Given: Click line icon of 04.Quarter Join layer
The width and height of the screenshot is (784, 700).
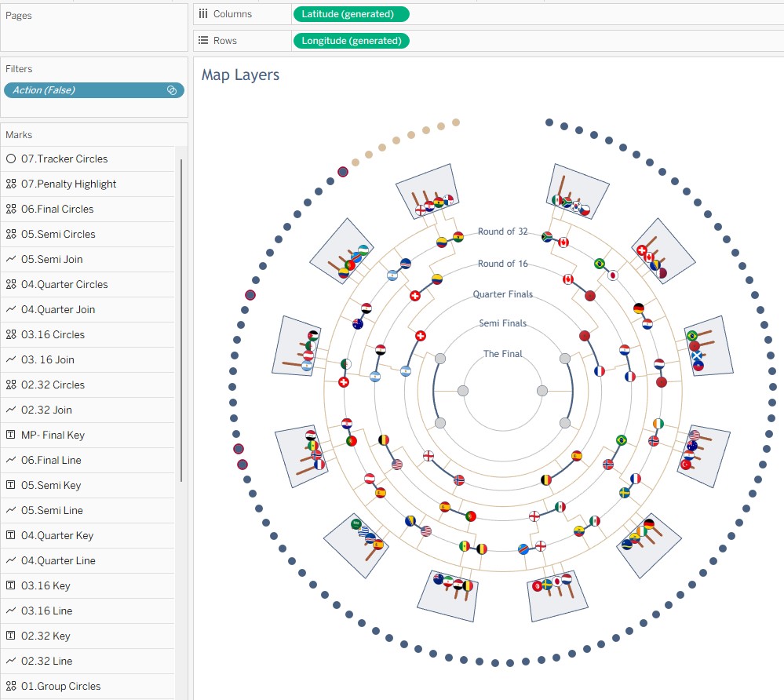Looking at the screenshot, I should [x=11, y=309].
